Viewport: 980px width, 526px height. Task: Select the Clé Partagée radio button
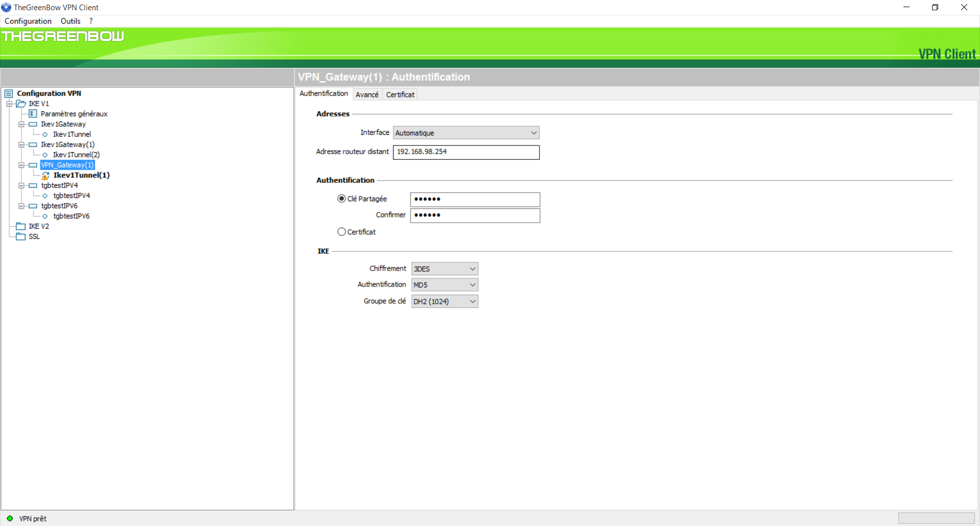click(341, 199)
